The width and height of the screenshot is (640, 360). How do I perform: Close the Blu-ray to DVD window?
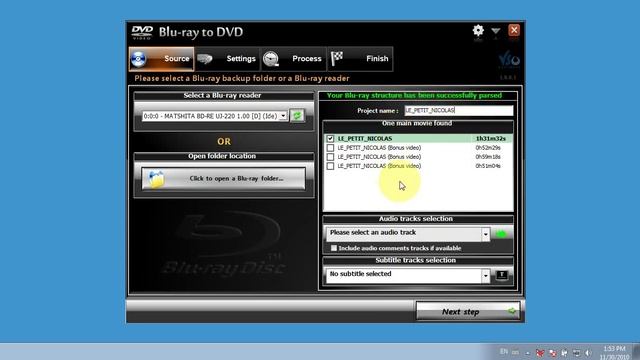click(514, 30)
